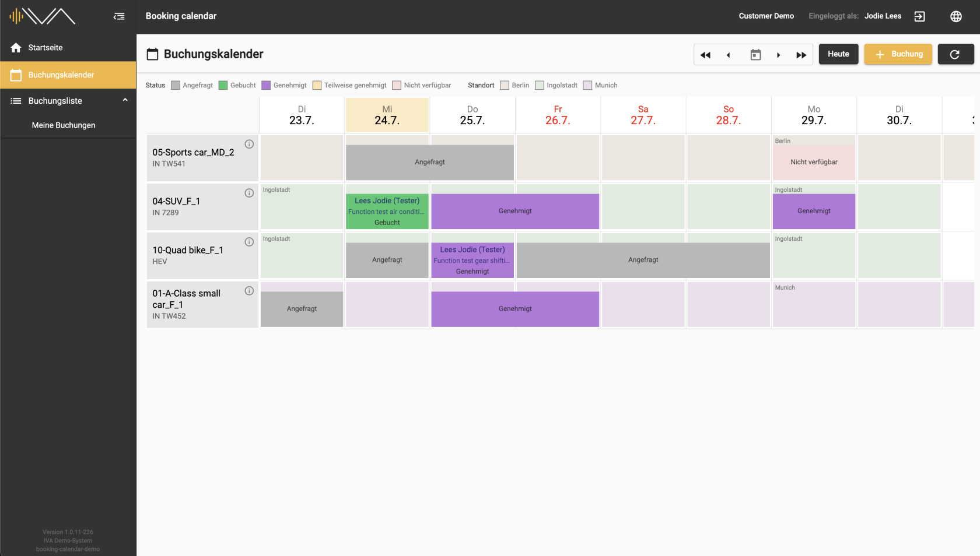Click the Teilweise genehmigt status swatch
The width and height of the screenshot is (980, 556).
tap(317, 85)
